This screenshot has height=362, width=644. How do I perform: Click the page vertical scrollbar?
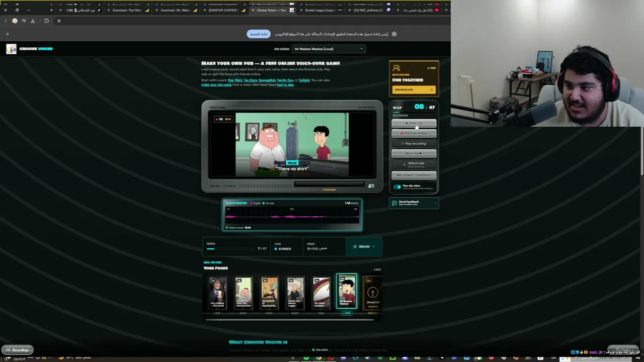641,151
